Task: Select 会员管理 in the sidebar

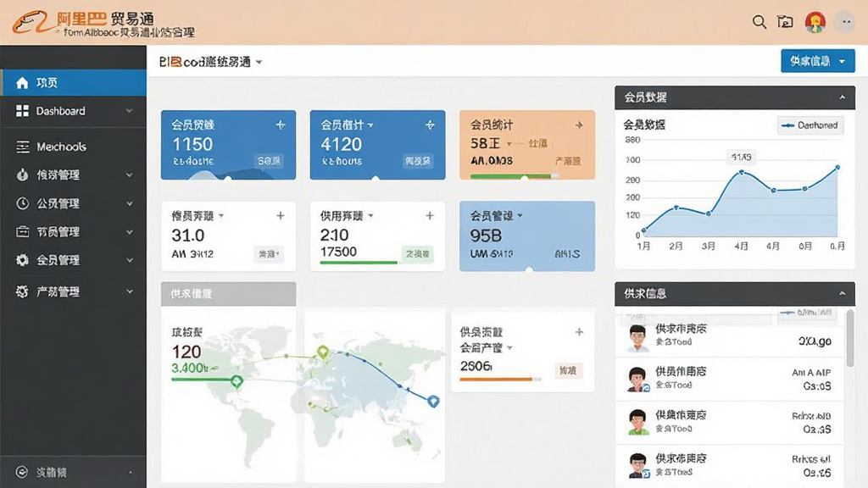Action: tap(73, 259)
